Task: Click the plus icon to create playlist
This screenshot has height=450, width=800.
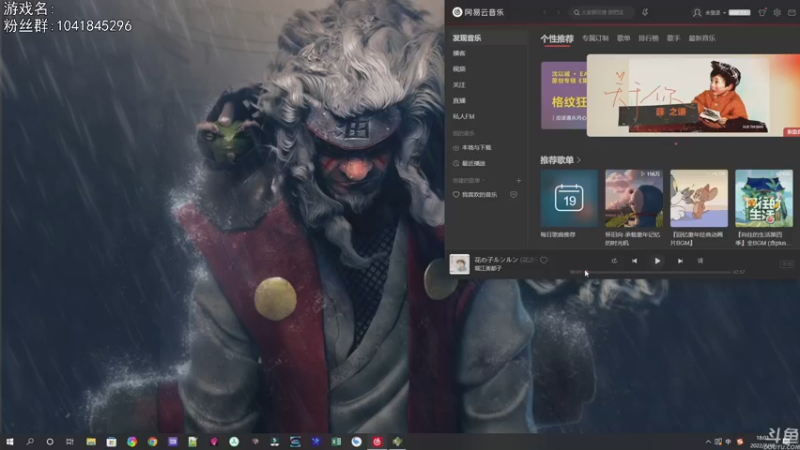Action: 518,181
